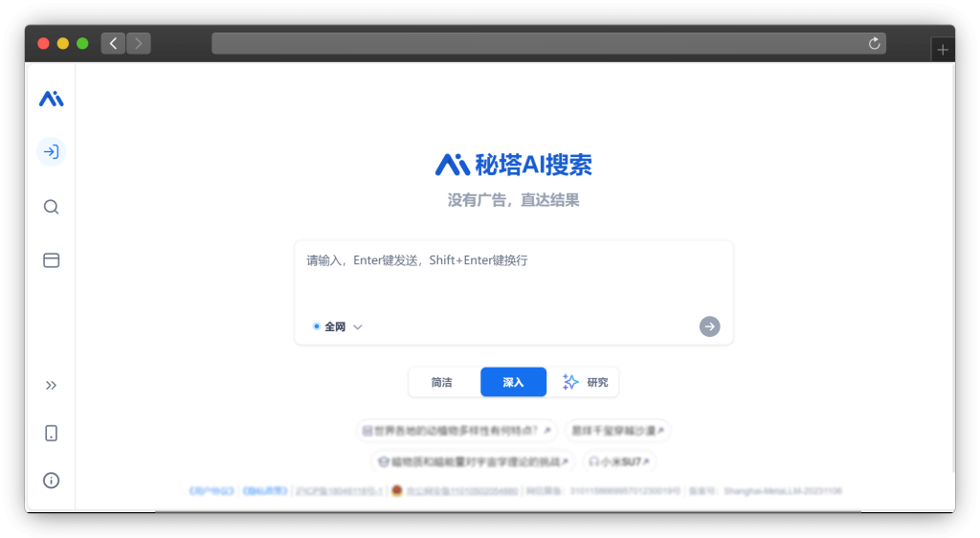Open a new browser tab with plus
Screen dimensions: 980x538
[943, 50]
